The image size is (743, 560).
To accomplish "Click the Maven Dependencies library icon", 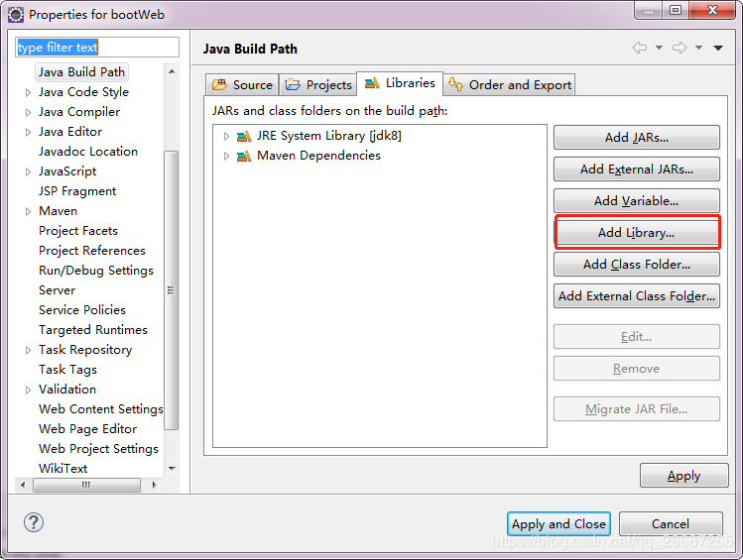I will point(244,156).
